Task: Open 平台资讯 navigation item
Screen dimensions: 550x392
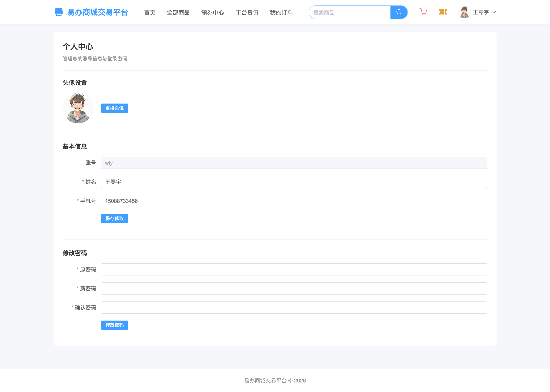Action: pos(247,12)
